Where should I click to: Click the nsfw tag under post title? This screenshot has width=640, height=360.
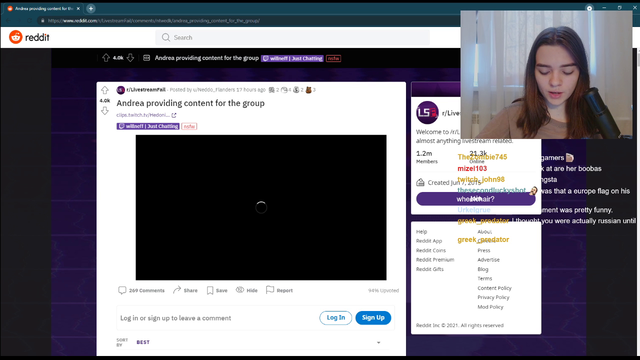pos(189,126)
